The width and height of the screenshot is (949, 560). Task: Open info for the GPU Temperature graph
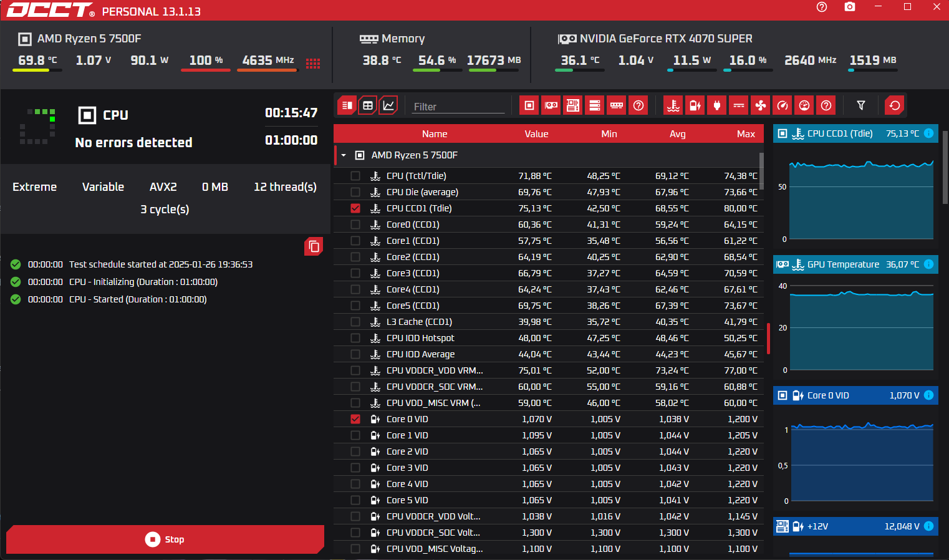[x=928, y=264]
